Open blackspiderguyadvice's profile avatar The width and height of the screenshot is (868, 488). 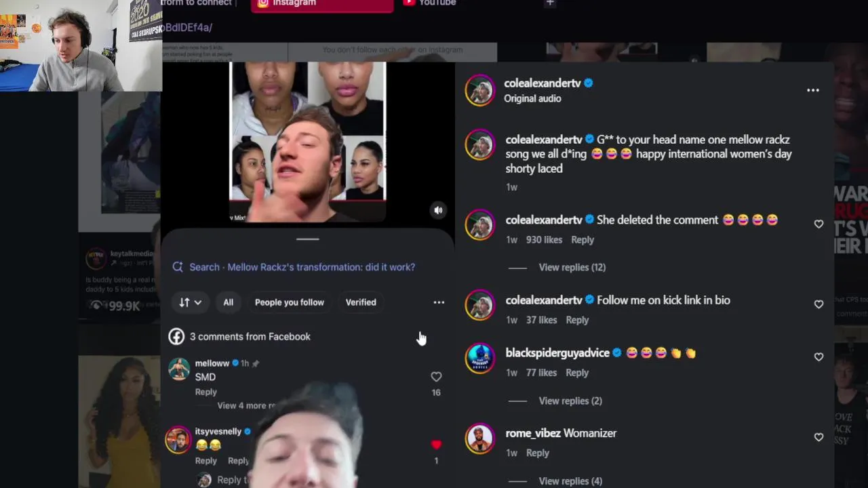480,358
